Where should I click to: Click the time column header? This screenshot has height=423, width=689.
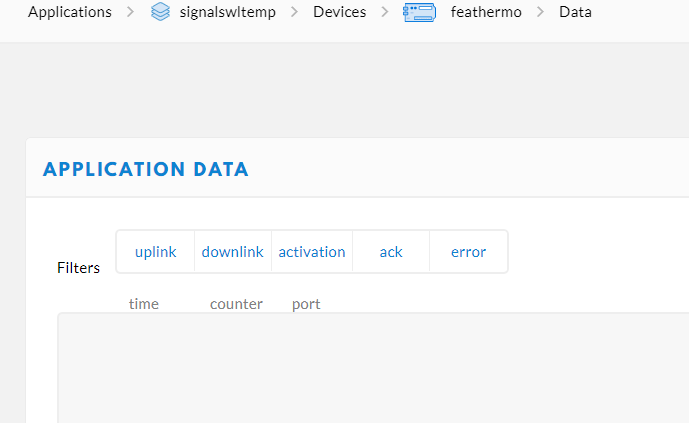[x=144, y=304]
